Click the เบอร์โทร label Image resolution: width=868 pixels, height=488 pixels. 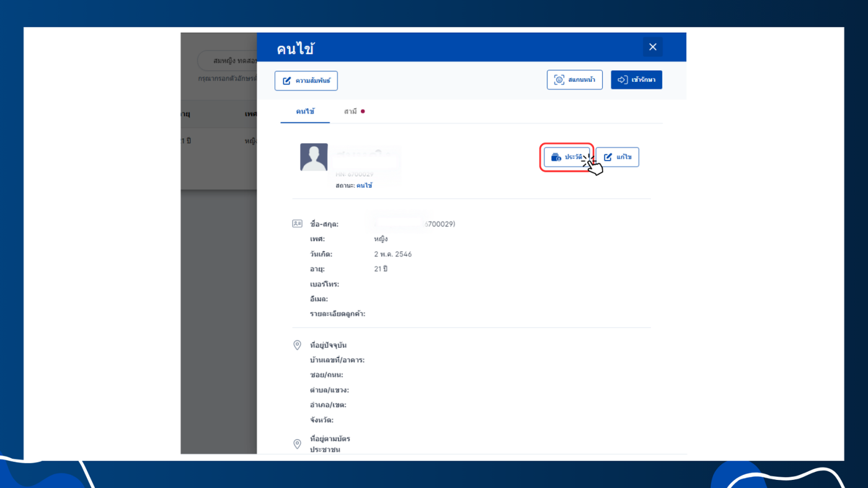[x=324, y=284]
